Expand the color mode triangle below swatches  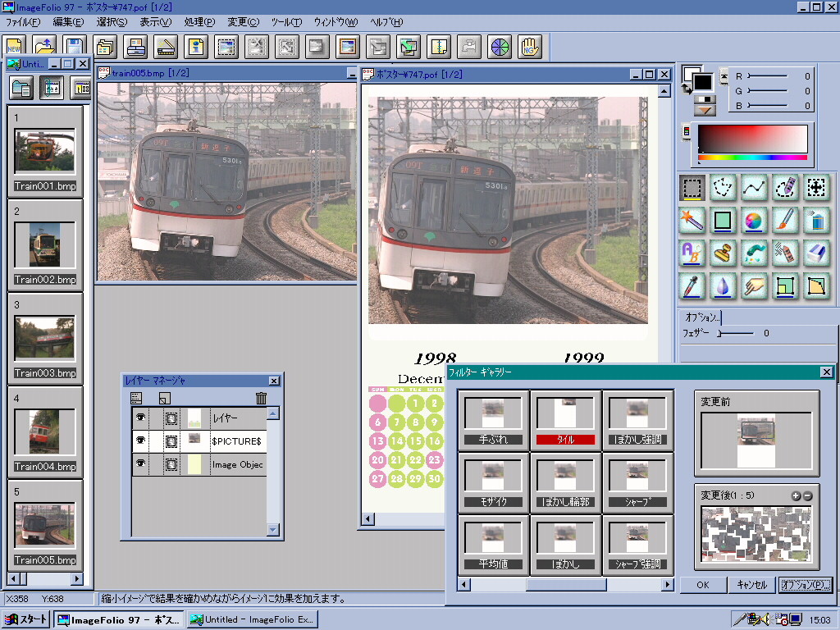coord(705,109)
